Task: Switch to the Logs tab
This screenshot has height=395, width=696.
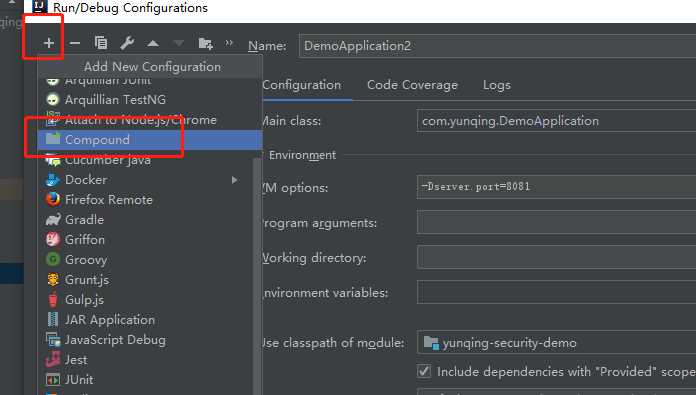Action: 497,85
